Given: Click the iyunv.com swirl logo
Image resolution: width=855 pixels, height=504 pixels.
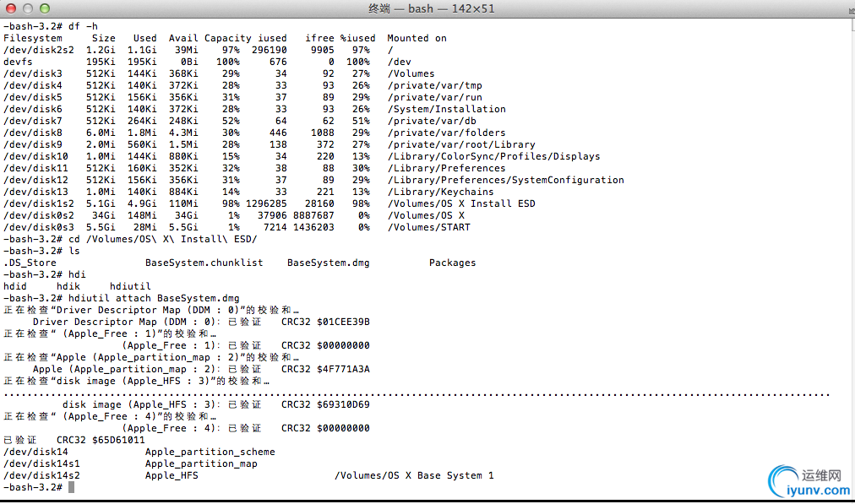Looking at the screenshot, I should pyautogui.click(x=784, y=481).
